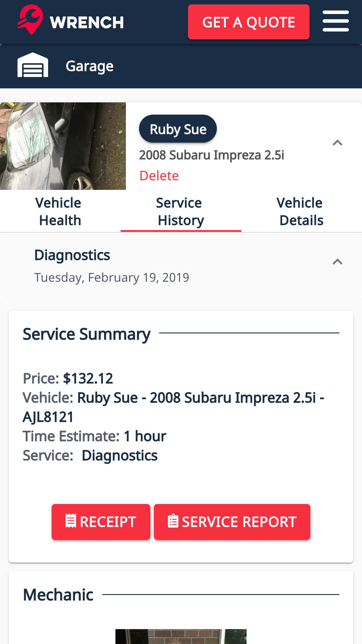Click the clipboard icon on SERVICE REPORT
The height and width of the screenshot is (644, 362).
pos(173,521)
